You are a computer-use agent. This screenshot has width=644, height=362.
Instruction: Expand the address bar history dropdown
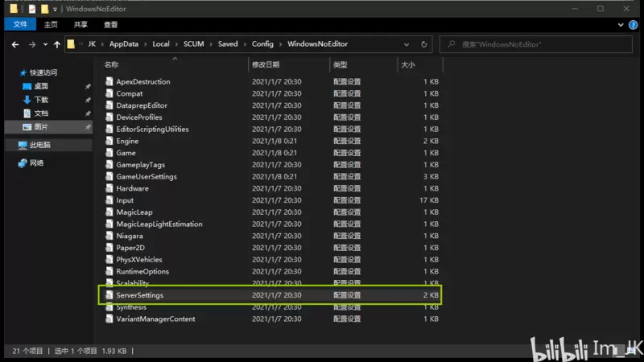click(407, 44)
